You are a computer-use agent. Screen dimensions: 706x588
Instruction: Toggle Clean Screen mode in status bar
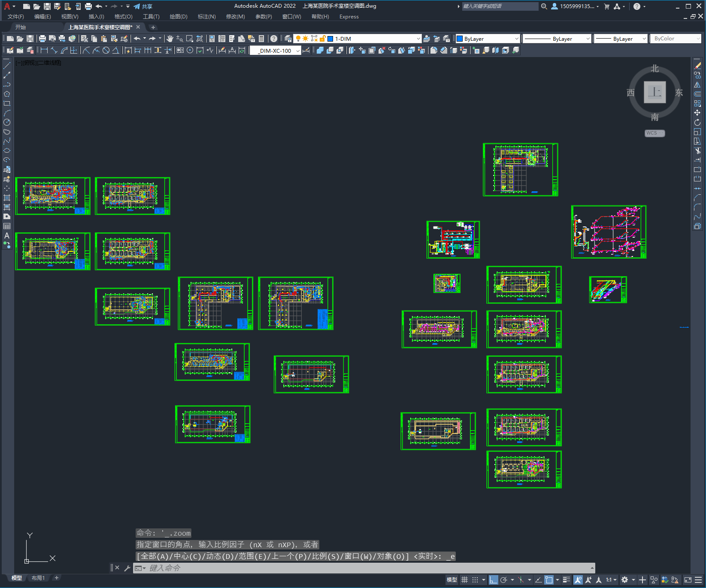click(688, 580)
